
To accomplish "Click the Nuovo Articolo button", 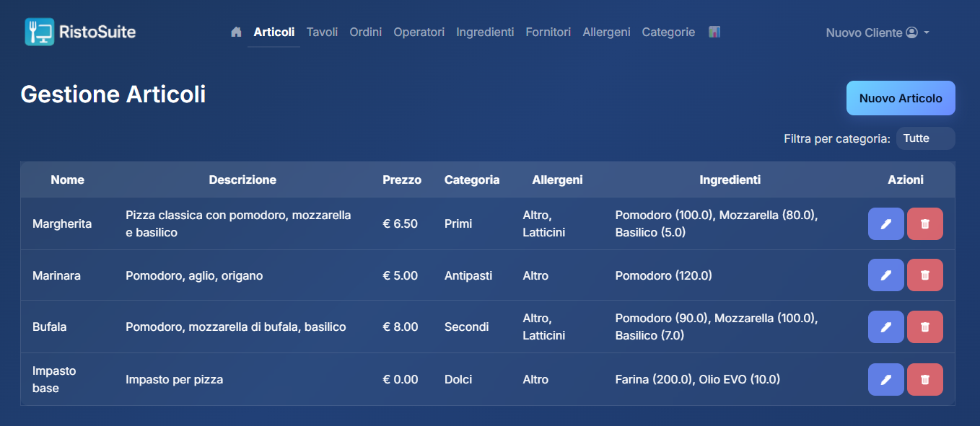I will [x=901, y=98].
